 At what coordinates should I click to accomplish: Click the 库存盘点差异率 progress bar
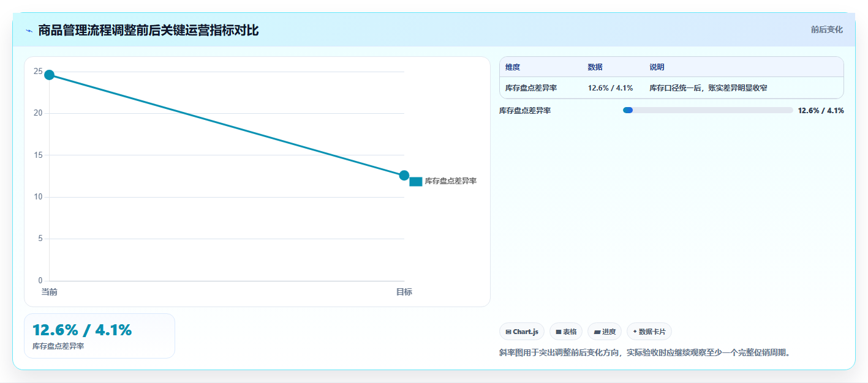[x=708, y=110]
